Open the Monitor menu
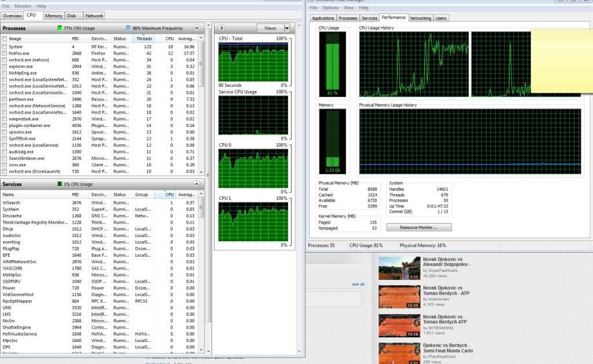 pos(23,6)
